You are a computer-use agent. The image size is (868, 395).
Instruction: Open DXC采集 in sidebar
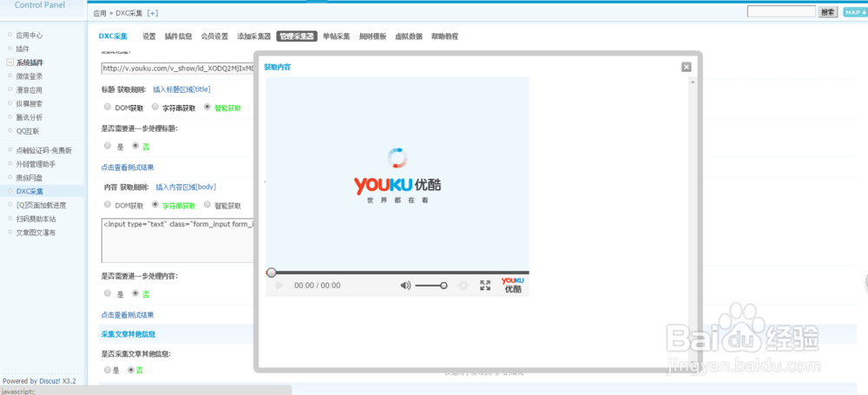coord(30,191)
